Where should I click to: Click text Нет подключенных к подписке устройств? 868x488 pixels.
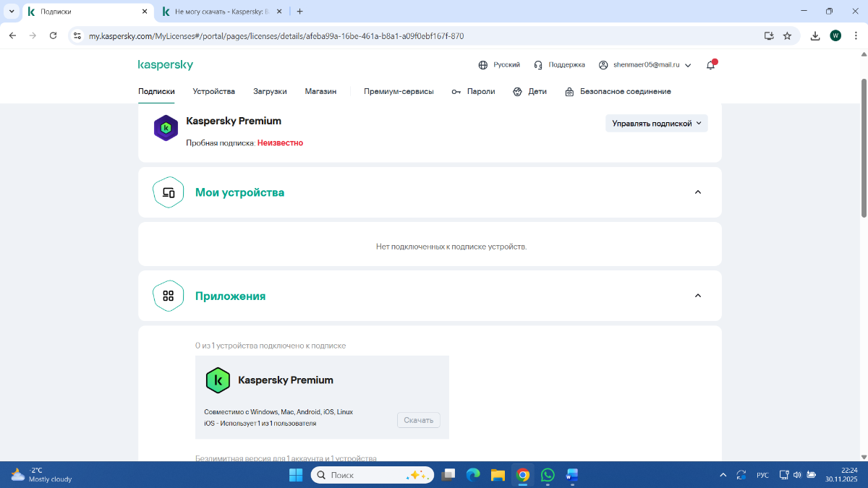451,247
